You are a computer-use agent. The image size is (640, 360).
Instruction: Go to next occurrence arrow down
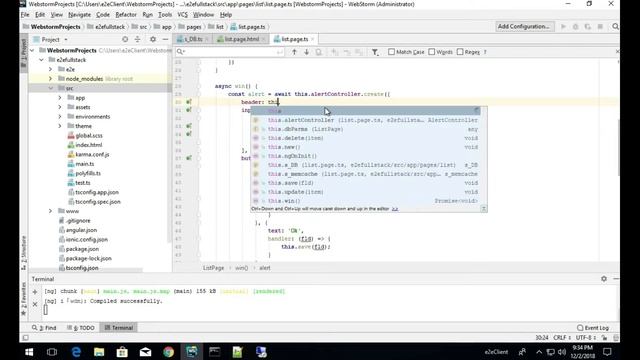coord(306,52)
